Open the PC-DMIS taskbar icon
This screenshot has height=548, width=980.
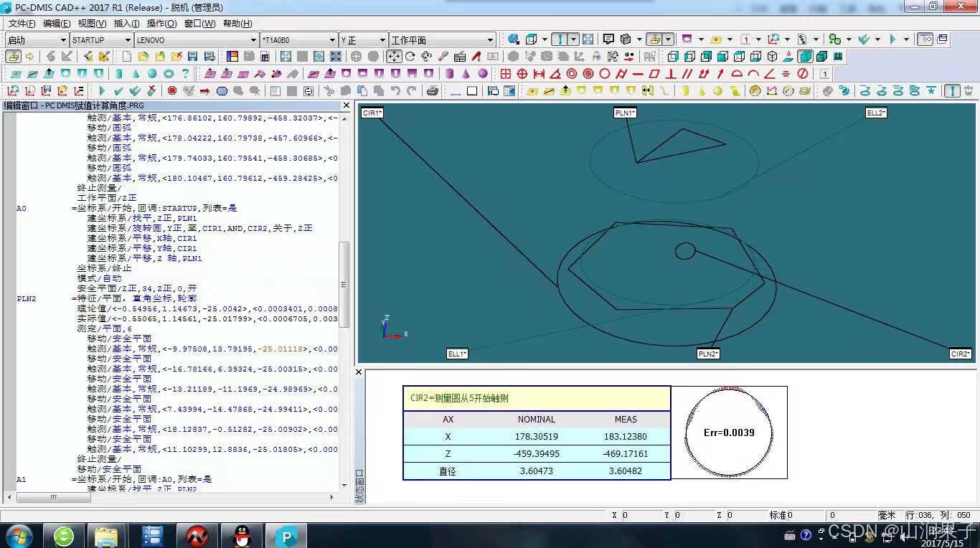click(286, 536)
